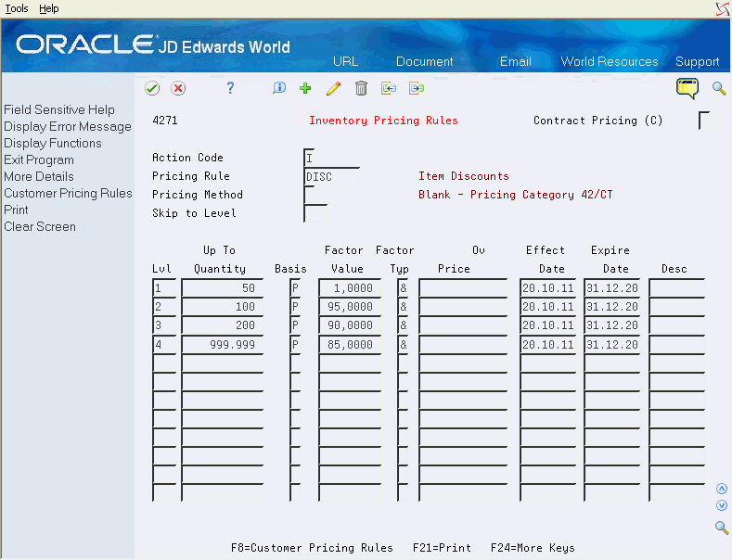Select Field Sensitive Help option
Screen dimensions: 732x560
coord(59,109)
